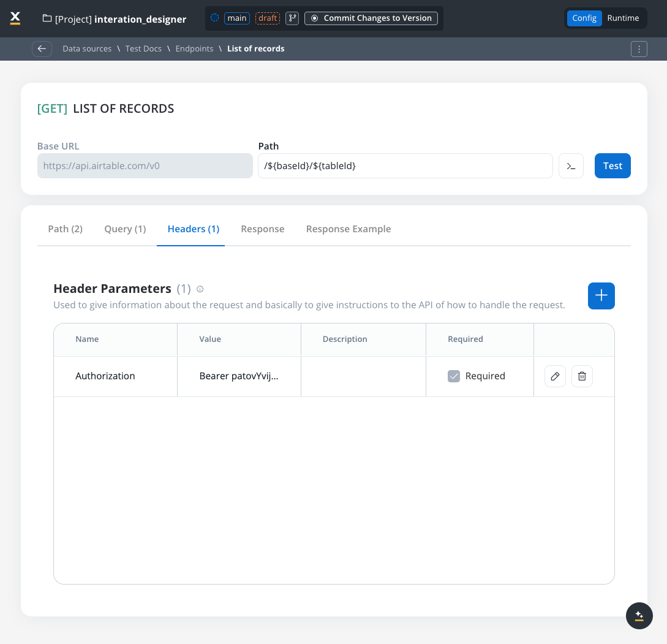Open the three-dot options menu
667x644 pixels.
pos(639,49)
